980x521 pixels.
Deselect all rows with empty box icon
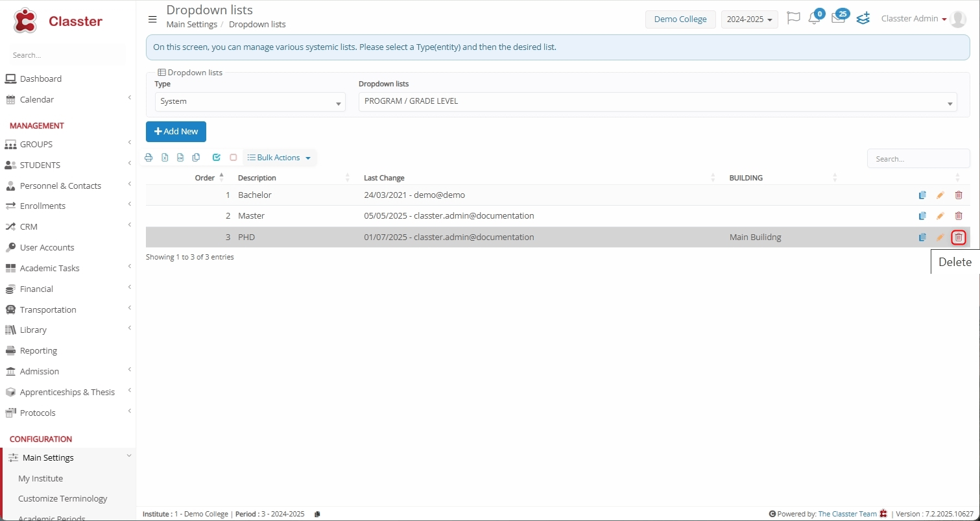click(x=233, y=158)
